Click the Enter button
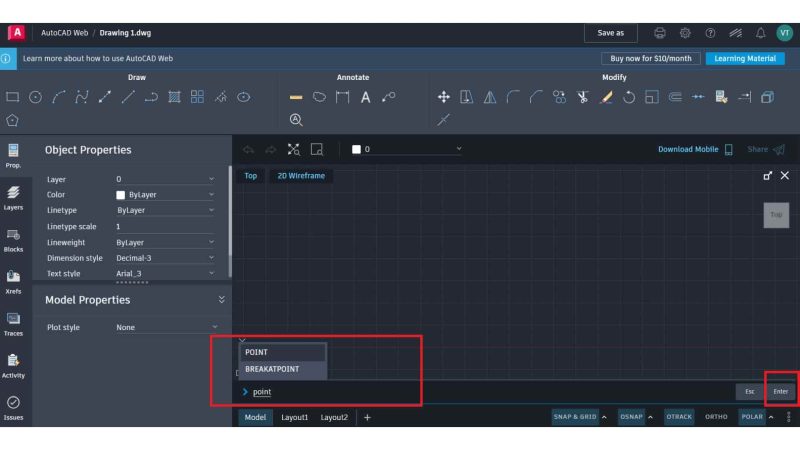This screenshot has height=450, width=800. click(781, 391)
